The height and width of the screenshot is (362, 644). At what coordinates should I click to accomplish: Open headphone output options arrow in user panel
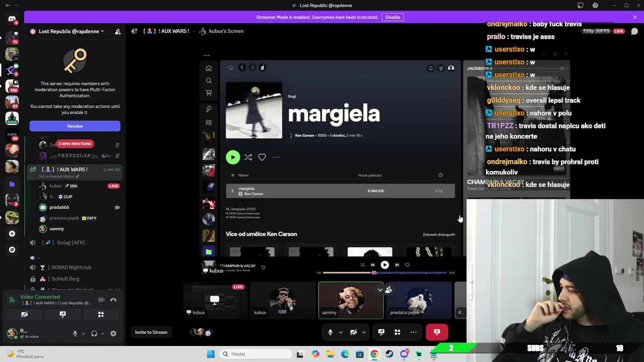[103, 333]
